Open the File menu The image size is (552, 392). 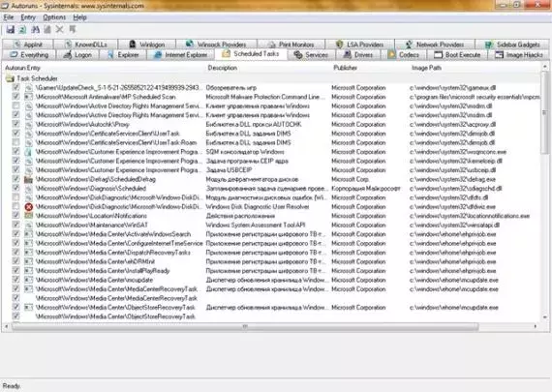[9, 17]
